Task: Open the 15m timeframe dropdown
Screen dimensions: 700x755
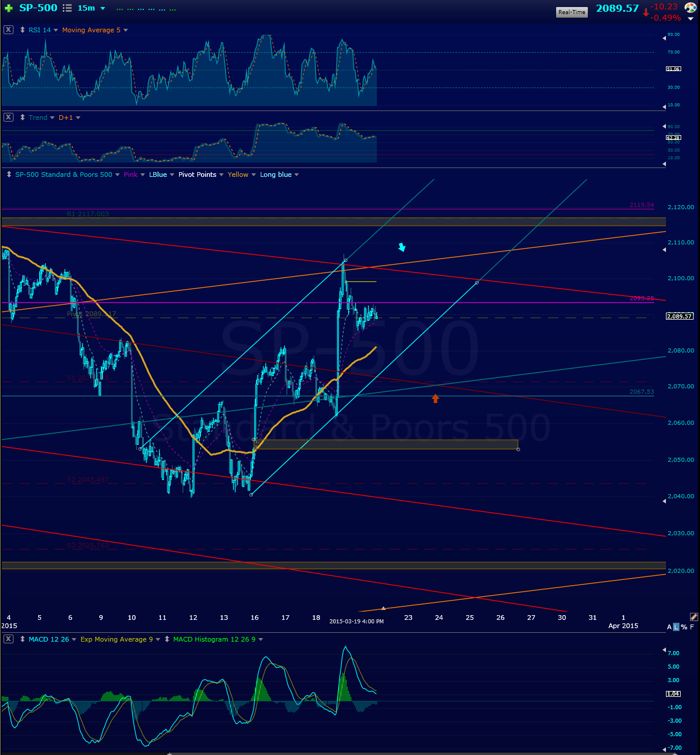Action: pos(92,8)
